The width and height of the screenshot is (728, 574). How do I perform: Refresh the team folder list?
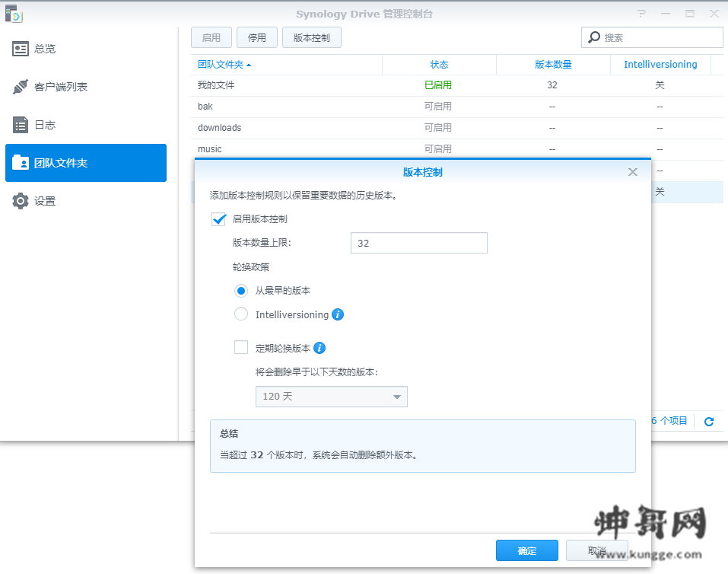click(709, 421)
